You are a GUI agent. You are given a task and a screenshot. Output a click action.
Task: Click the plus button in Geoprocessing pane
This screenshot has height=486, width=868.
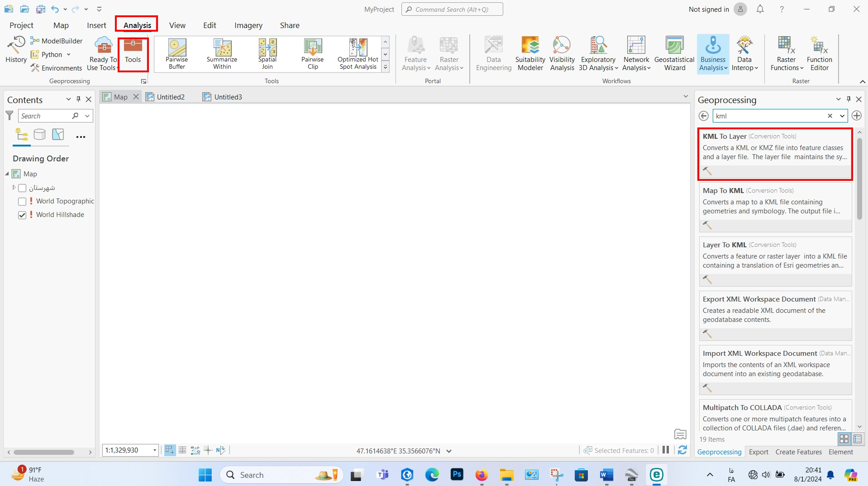(x=856, y=116)
